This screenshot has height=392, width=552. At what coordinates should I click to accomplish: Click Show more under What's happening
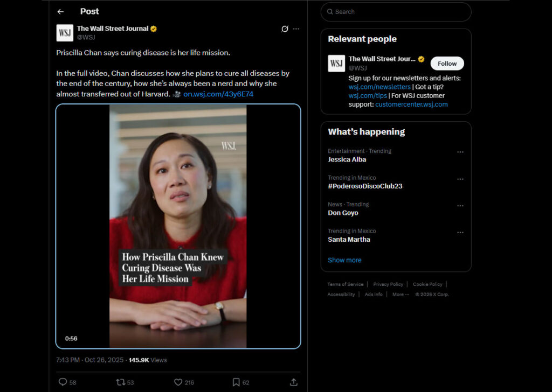pyautogui.click(x=344, y=260)
